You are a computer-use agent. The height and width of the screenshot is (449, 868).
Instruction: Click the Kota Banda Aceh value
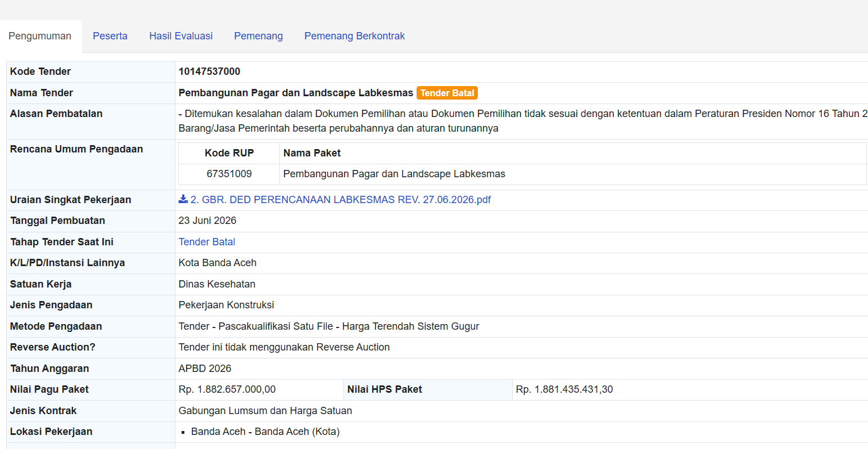click(x=218, y=263)
